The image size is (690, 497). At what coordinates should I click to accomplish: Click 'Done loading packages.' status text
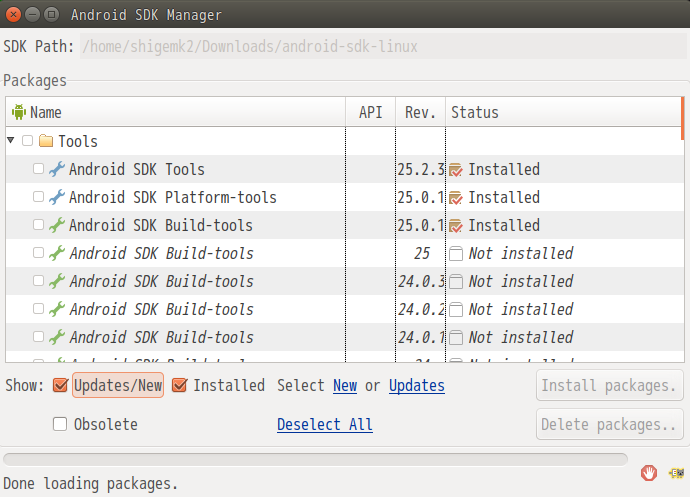(90, 483)
